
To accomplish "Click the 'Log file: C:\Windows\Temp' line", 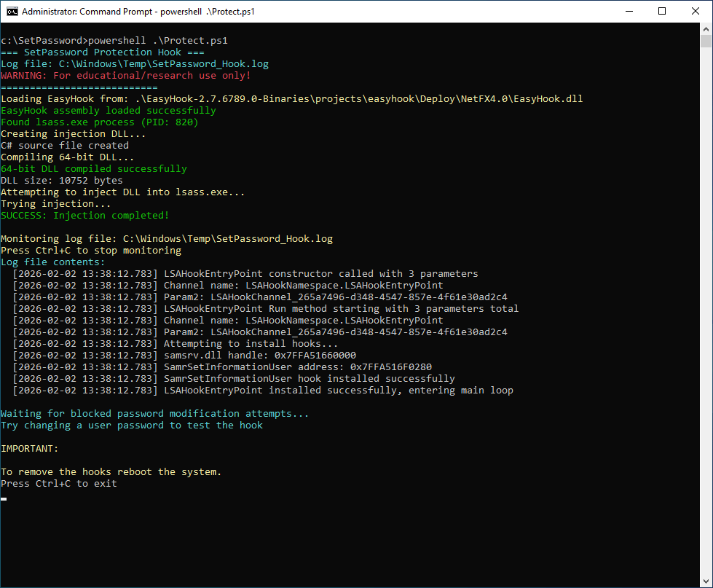I will pos(135,64).
